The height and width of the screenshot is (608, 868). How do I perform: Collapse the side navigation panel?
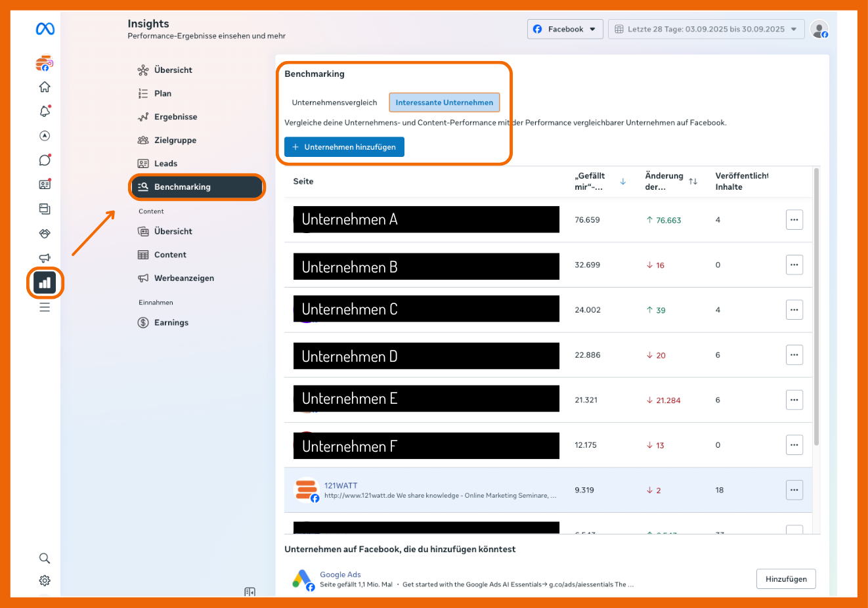point(250,592)
